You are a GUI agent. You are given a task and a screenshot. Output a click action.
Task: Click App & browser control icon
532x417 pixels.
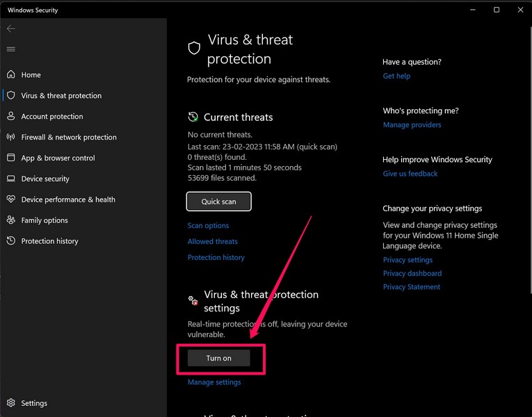pos(11,158)
